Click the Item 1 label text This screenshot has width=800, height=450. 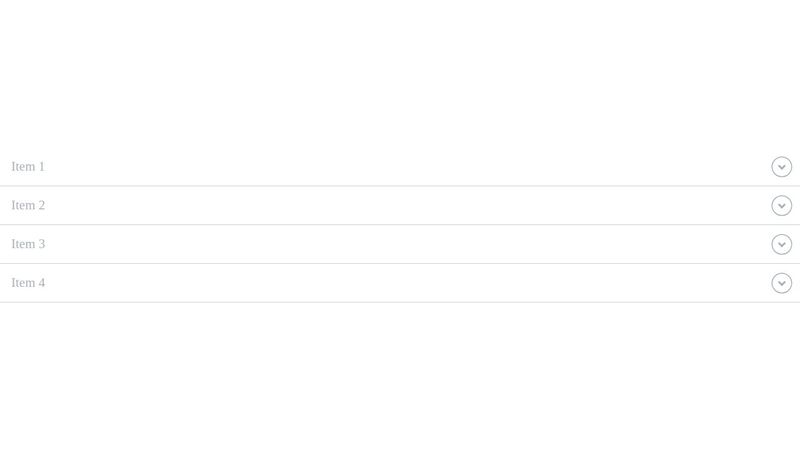pos(28,167)
